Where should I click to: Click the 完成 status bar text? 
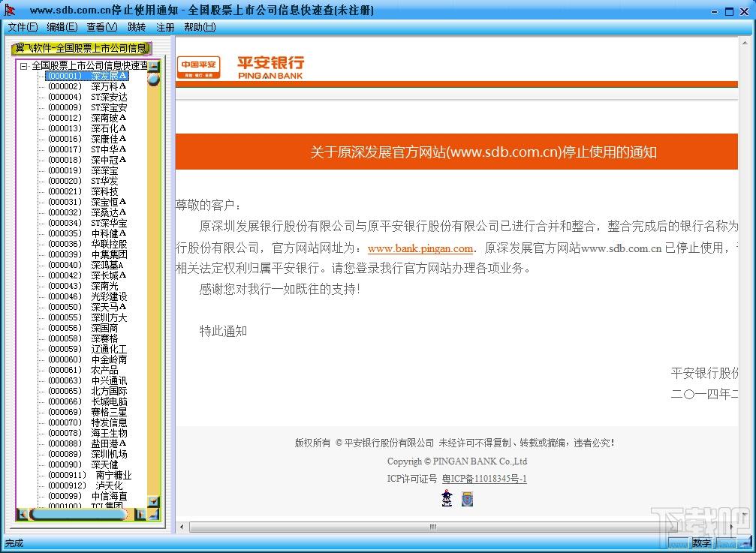pyautogui.click(x=14, y=543)
